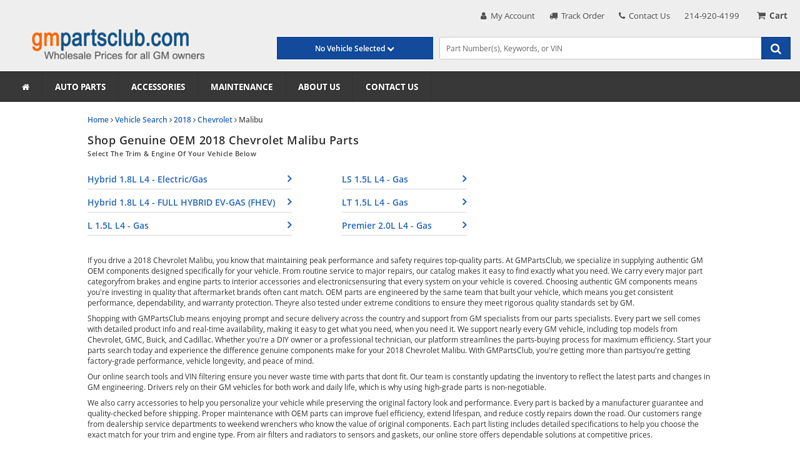
Task: Select the Chevrolet breadcrumb link
Action: (x=215, y=119)
